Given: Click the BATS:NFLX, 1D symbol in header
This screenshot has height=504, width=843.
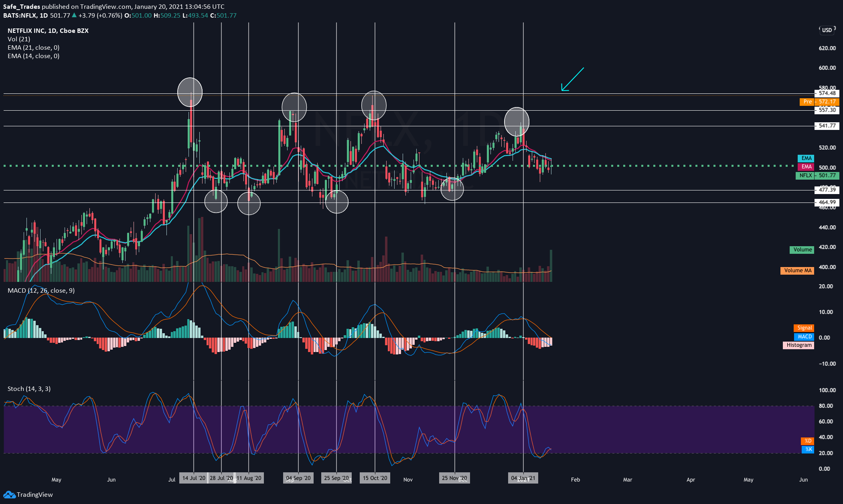Looking at the screenshot, I should tap(25, 15).
